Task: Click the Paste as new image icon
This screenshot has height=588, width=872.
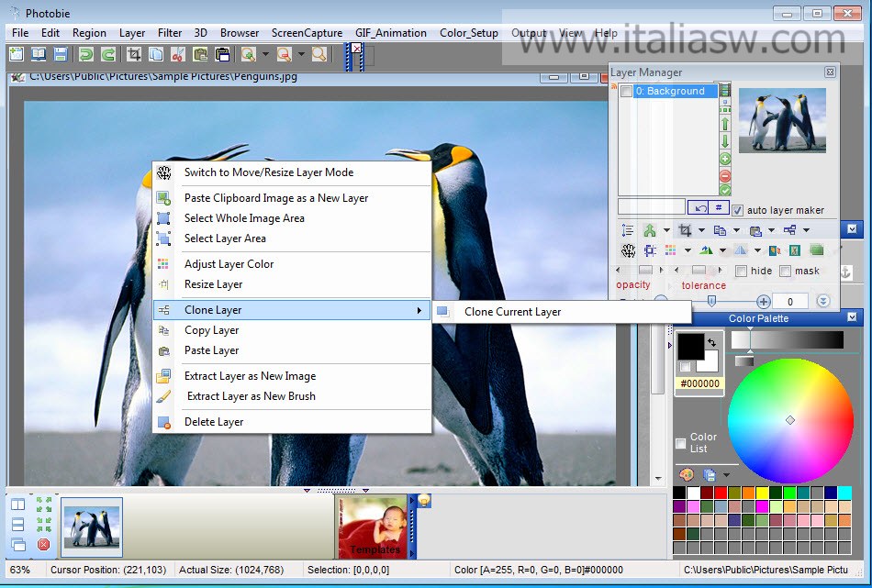Action: tap(222, 54)
